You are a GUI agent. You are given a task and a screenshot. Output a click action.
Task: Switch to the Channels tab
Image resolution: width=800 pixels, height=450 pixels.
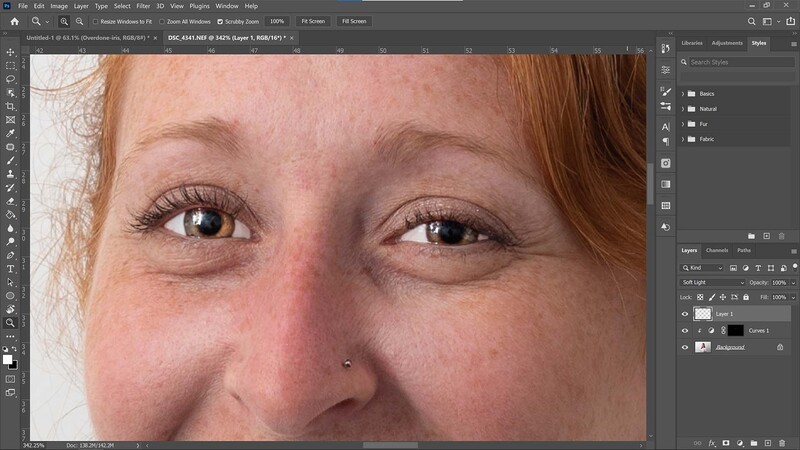(716, 250)
